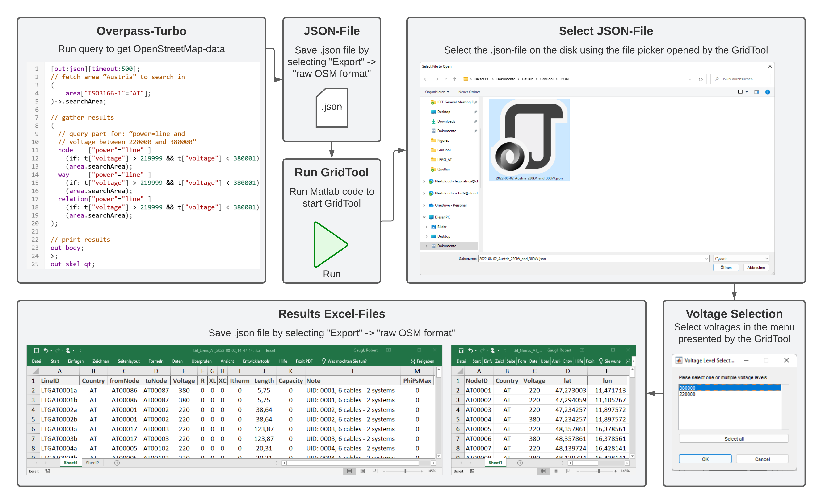Add a new sheet in the tbl_Lines workbook
This screenshot has width=823, height=504.
(117, 463)
